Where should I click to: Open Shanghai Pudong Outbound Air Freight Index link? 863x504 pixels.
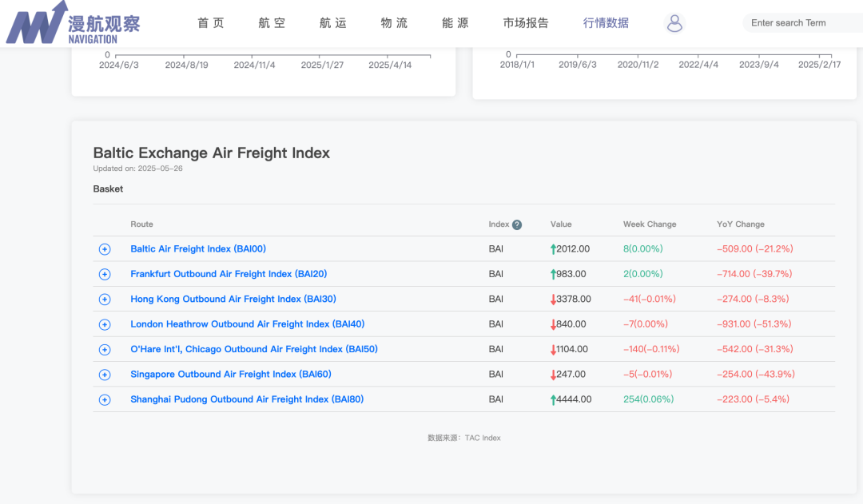[247, 399]
